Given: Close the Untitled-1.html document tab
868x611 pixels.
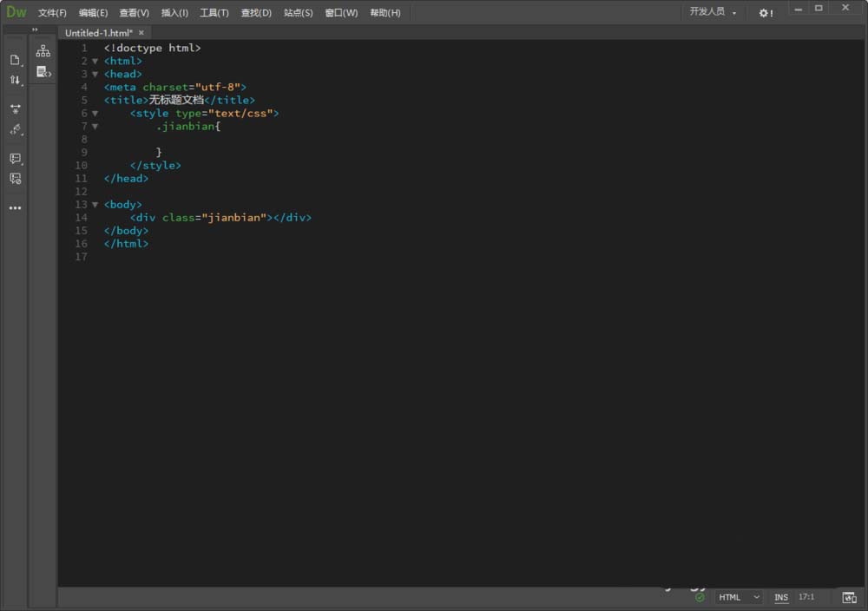Looking at the screenshot, I should [141, 32].
